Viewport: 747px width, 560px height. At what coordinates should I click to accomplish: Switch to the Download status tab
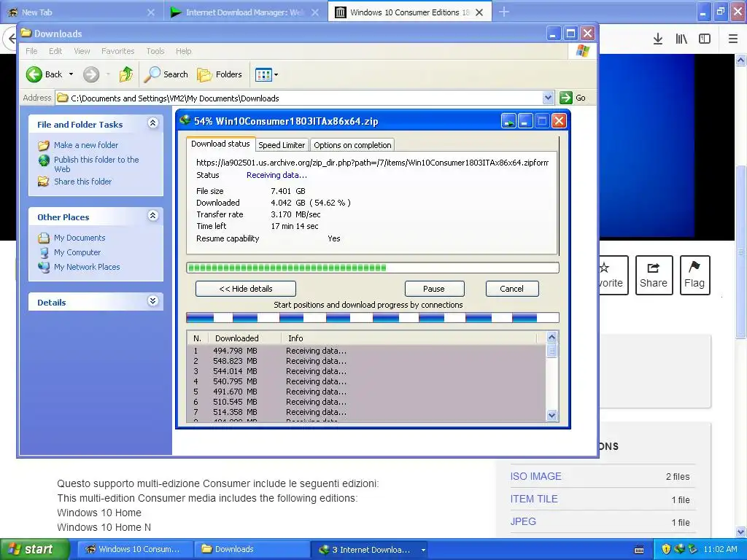pyautogui.click(x=220, y=144)
